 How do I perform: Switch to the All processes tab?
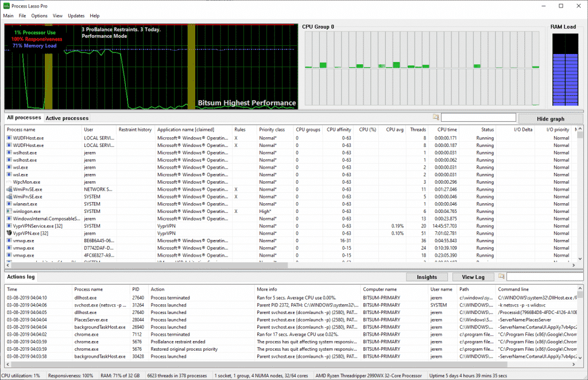pos(24,118)
